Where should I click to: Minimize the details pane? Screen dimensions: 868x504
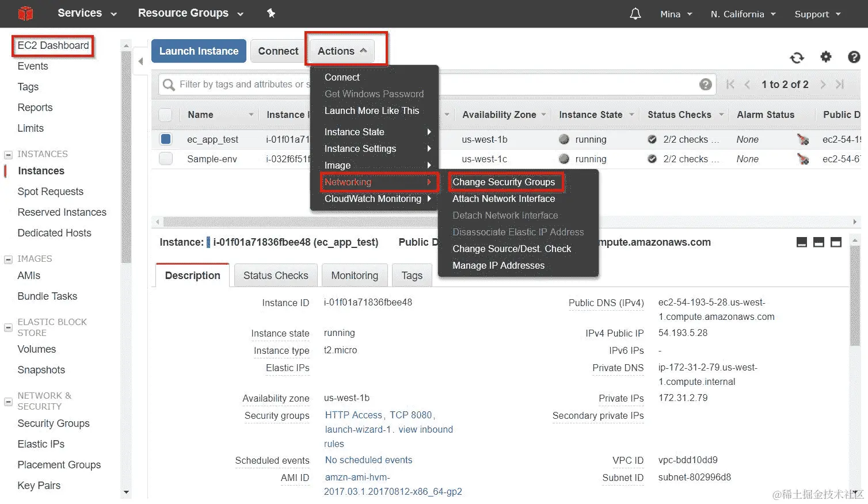802,242
